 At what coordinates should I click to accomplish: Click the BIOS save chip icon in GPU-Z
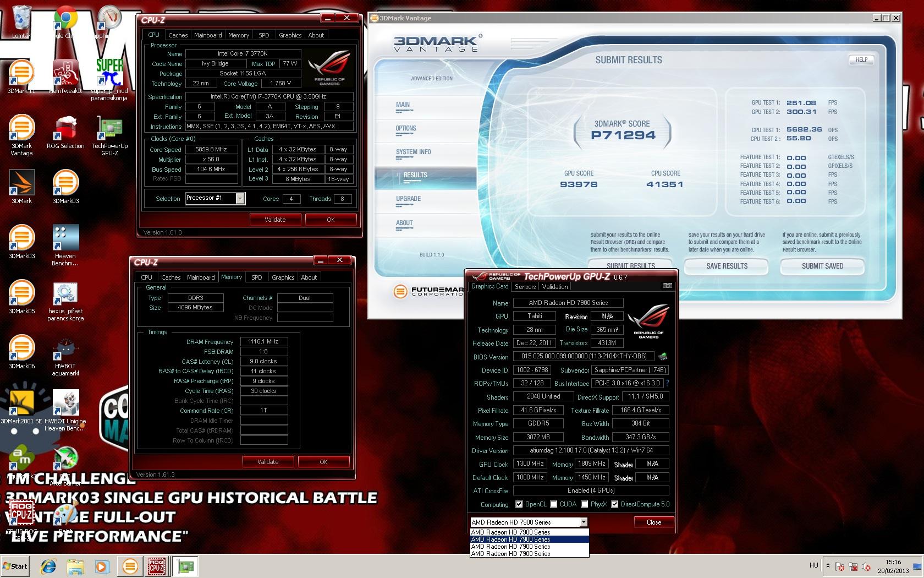(663, 357)
